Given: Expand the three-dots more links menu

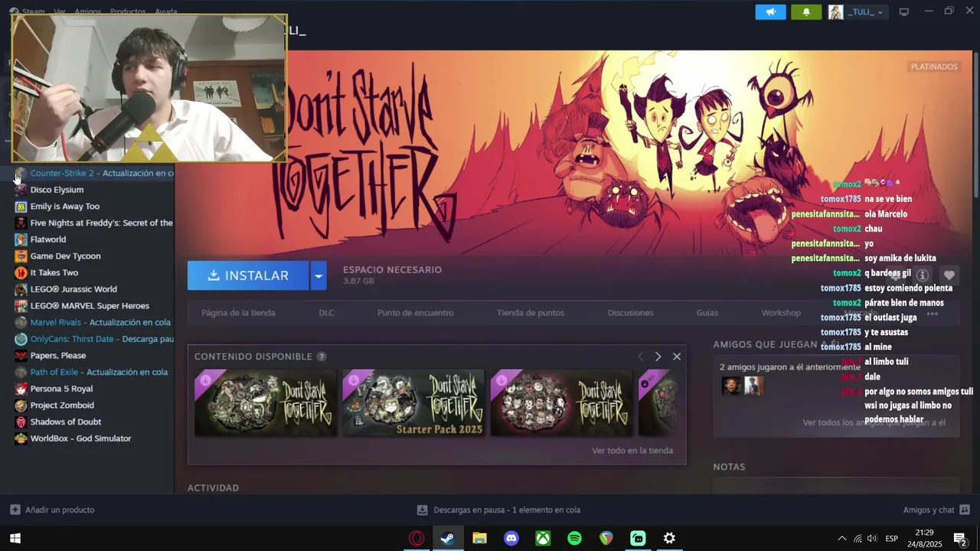Looking at the screenshot, I should (x=932, y=313).
